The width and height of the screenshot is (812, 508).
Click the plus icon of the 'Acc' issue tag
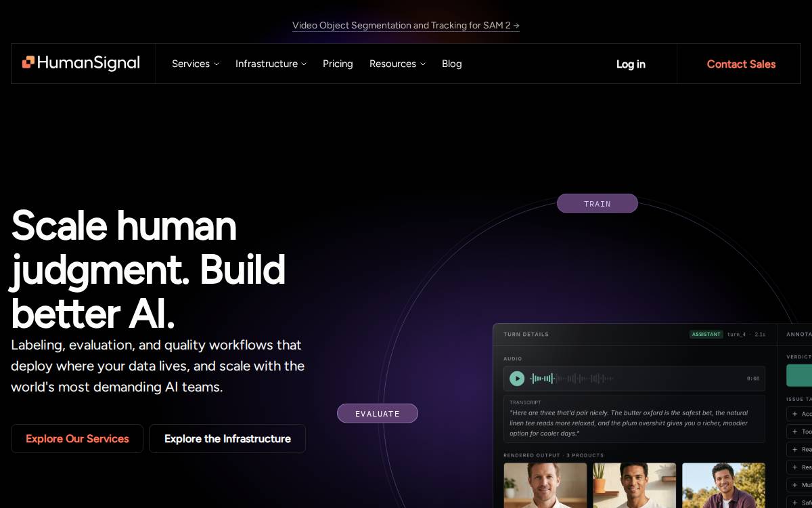(x=794, y=414)
